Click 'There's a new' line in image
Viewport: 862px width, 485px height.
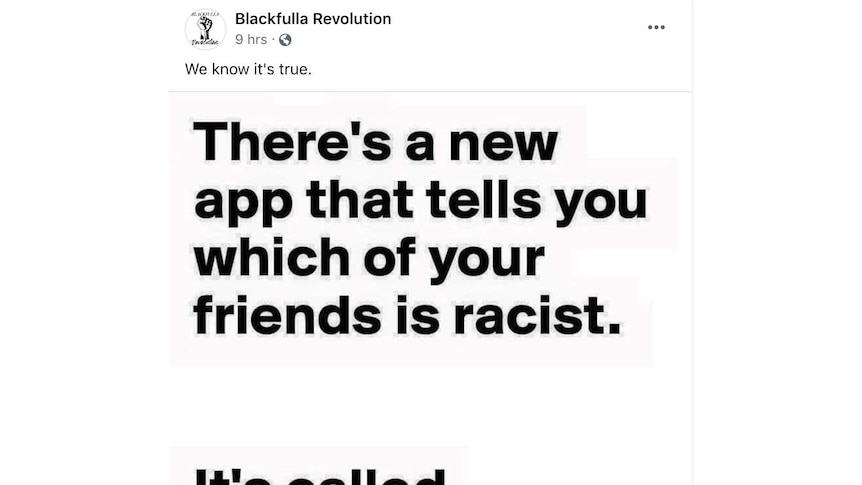point(375,141)
